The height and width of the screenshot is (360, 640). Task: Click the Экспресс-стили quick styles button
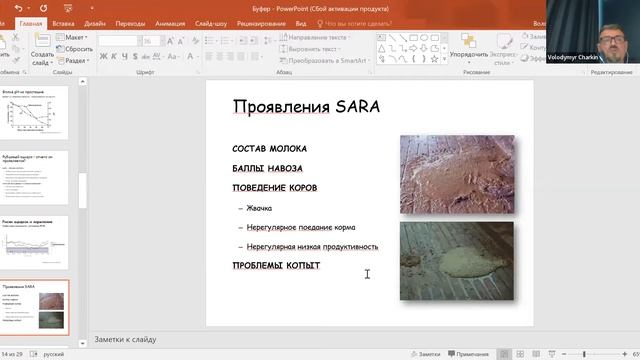click(x=504, y=50)
